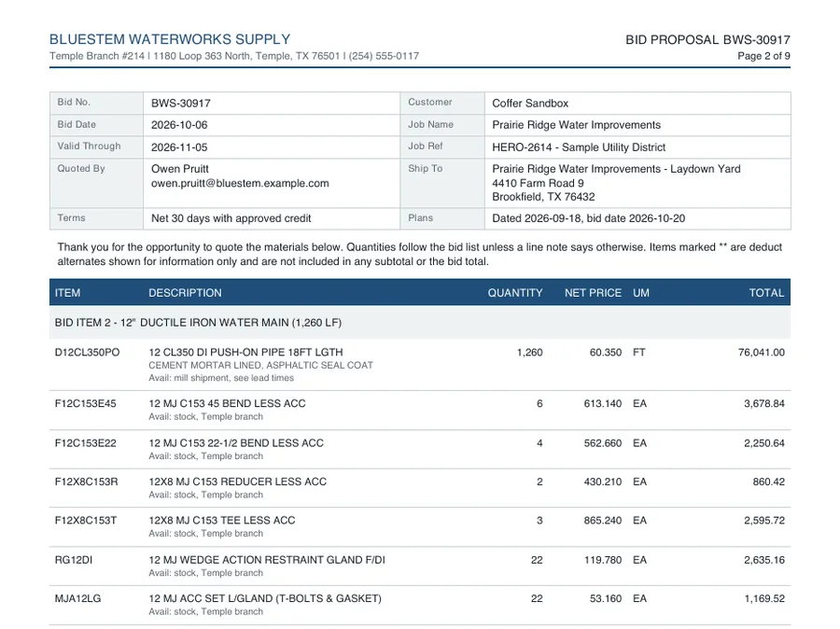The image size is (840, 629).
Task: Click net price 562.660
Action: pos(603,443)
